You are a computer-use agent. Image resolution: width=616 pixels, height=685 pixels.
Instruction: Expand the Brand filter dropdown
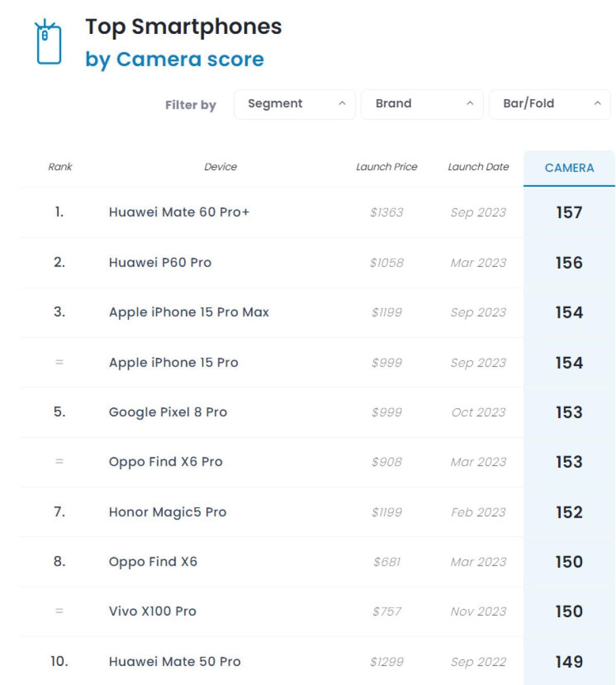click(422, 104)
